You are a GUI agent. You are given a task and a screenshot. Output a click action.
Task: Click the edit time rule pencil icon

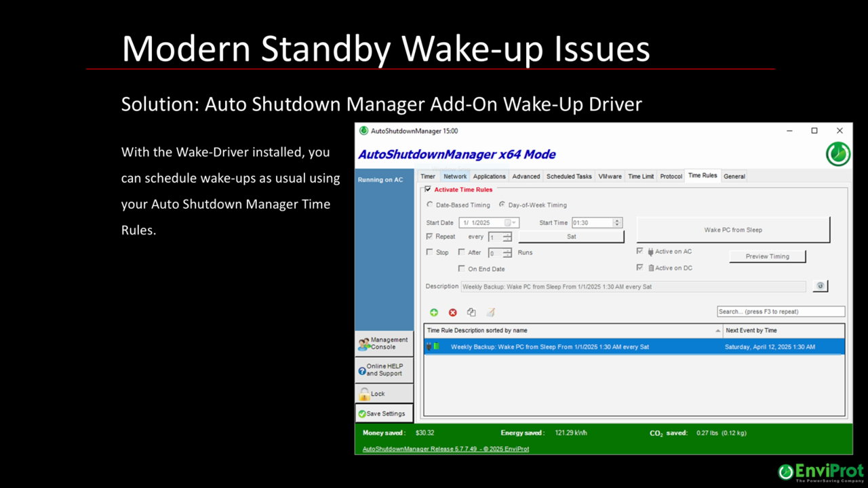[x=490, y=312]
